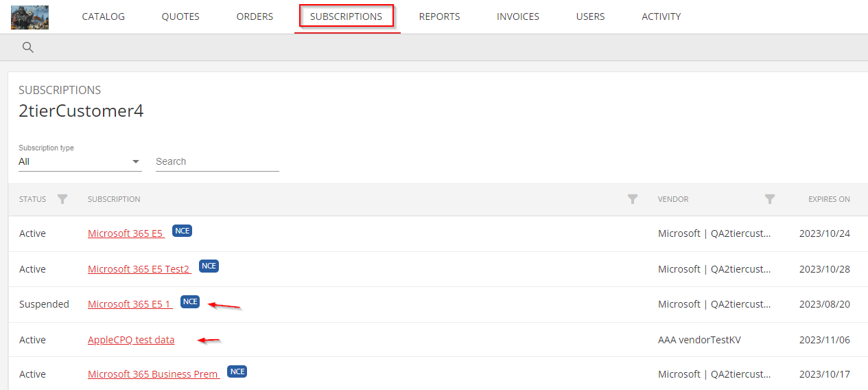Click the 2tierCustomer4 customer heading

(x=81, y=111)
